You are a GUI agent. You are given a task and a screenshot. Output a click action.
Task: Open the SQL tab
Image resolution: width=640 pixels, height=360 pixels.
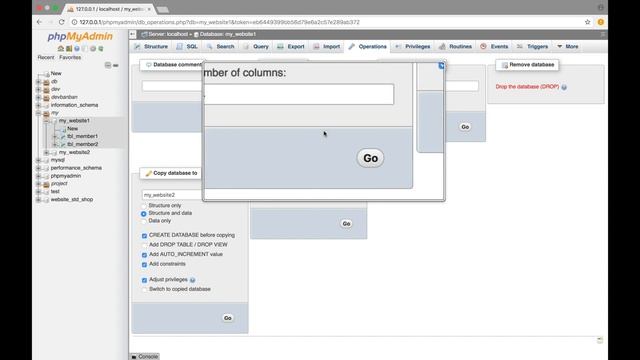(187, 47)
